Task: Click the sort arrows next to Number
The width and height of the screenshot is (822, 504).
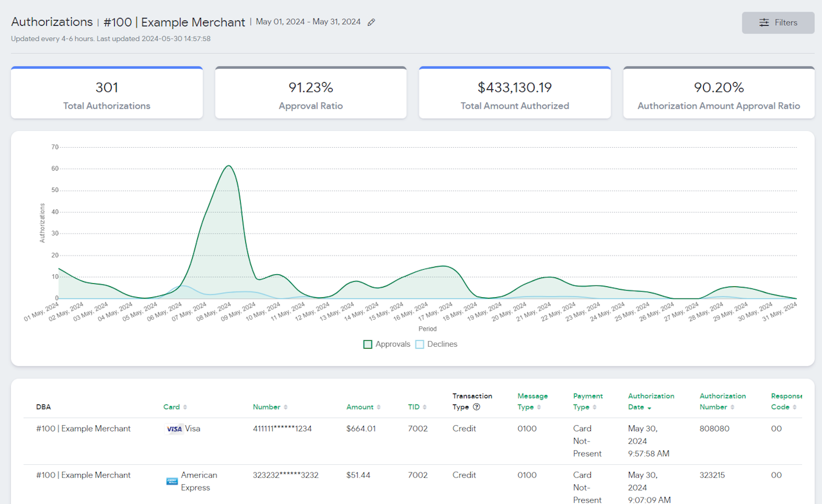Action: [286, 407]
